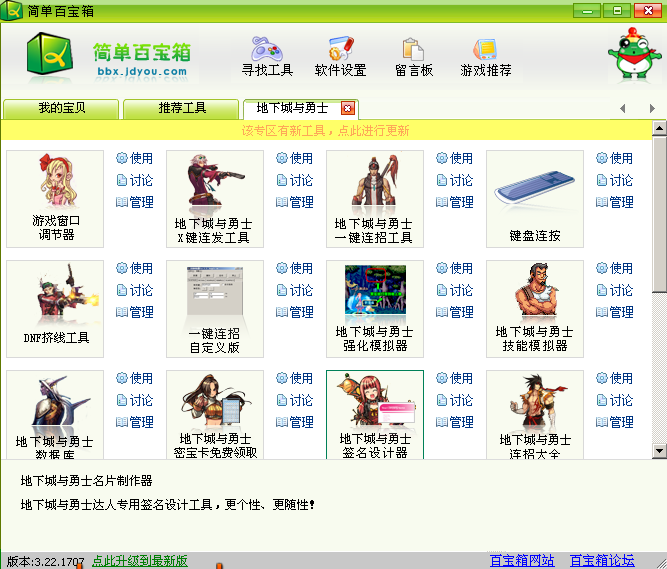Click 管理 for 键盘连按
667x569 pixels.
[x=614, y=202]
